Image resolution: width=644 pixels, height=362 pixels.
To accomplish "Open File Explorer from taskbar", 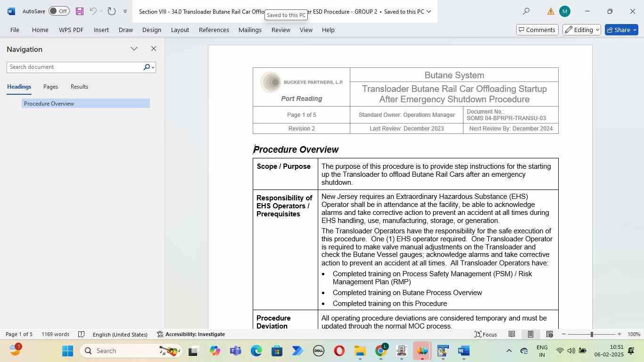I will (360, 351).
